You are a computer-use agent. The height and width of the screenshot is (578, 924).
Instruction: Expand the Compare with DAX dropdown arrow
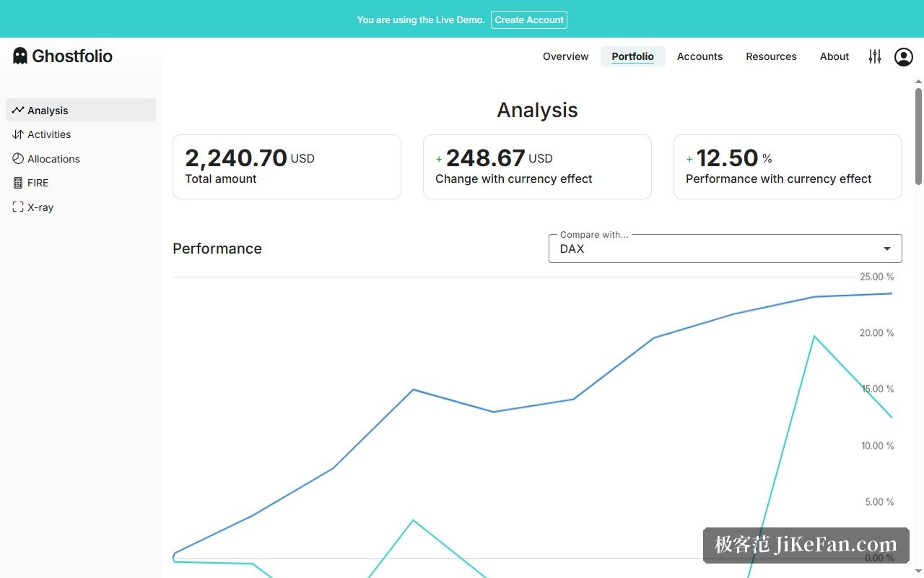pyautogui.click(x=887, y=249)
